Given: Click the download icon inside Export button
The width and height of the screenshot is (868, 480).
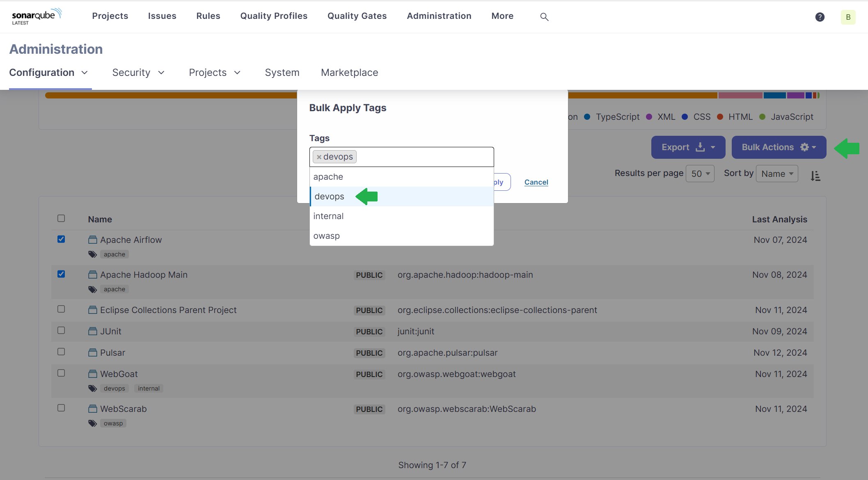Looking at the screenshot, I should coord(700,147).
